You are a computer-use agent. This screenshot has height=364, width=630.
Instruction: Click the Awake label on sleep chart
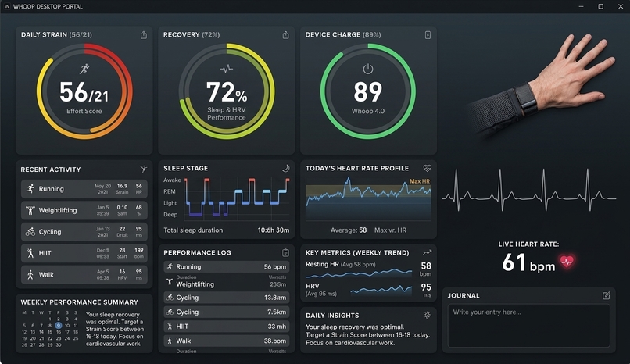coord(172,180)
